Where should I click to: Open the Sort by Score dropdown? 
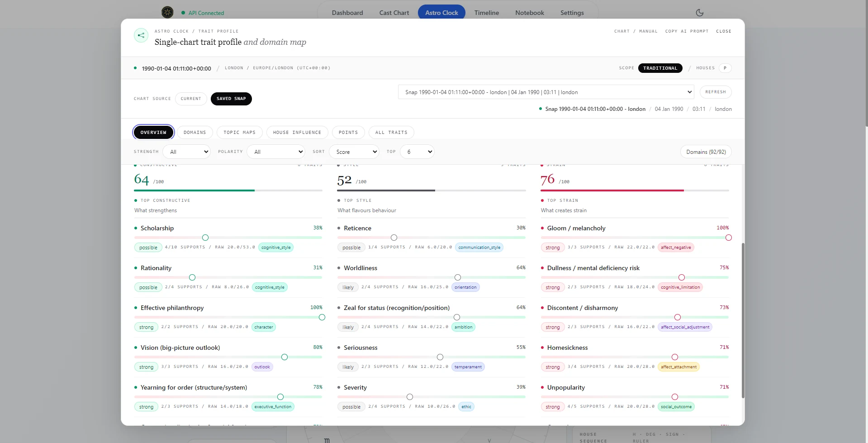click(354, 152)
